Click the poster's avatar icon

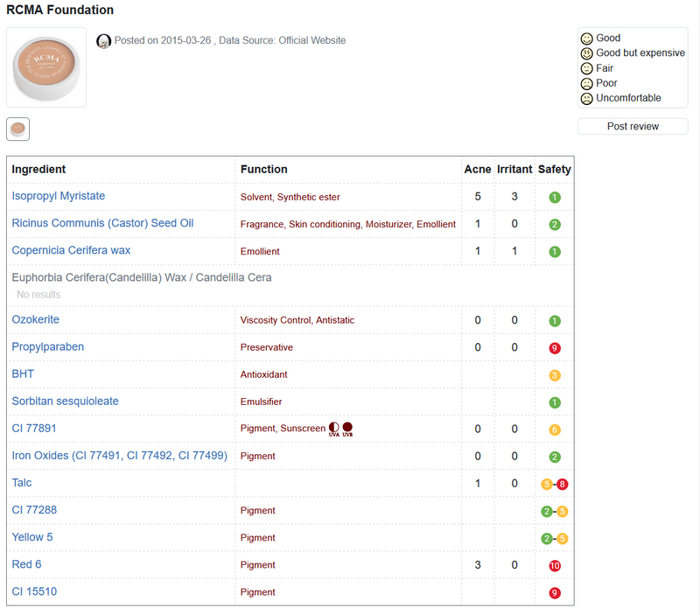click(x=103, y=41)
